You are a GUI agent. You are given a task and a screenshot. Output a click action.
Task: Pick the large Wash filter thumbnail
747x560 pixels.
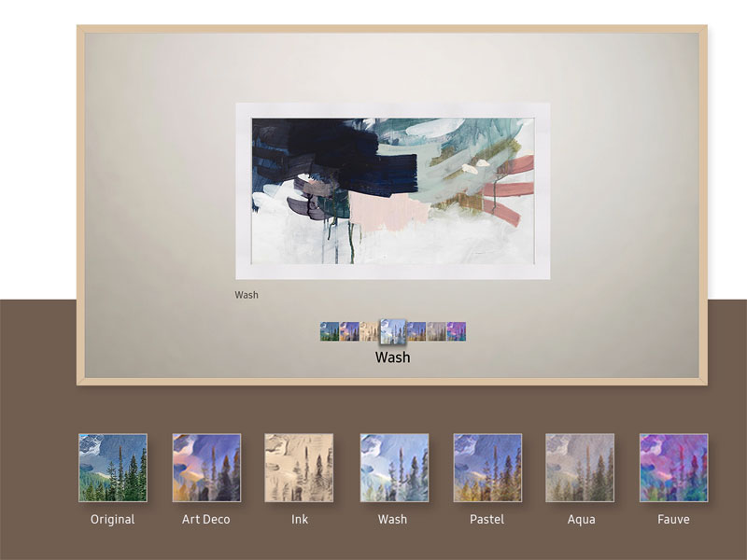[x=394, y=468]
